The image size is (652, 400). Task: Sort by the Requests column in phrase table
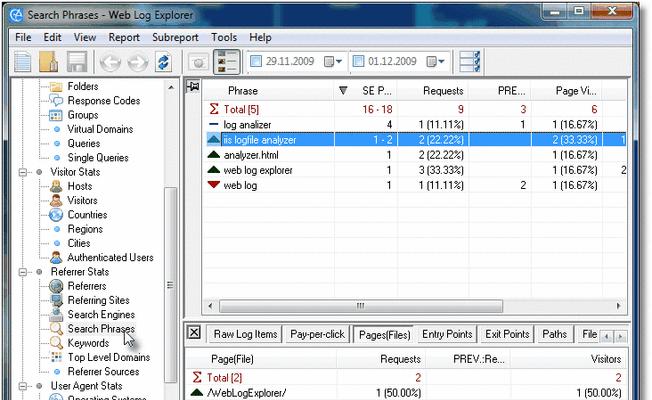point(443,91)
